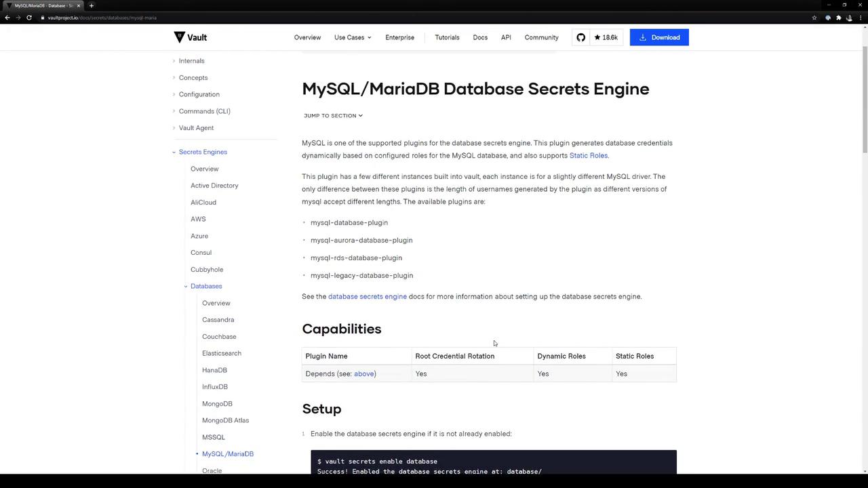Click the site lock icon in address bar
Viewport: 868px width, 488px height.
pyautogui.click(x=43, y=18)
